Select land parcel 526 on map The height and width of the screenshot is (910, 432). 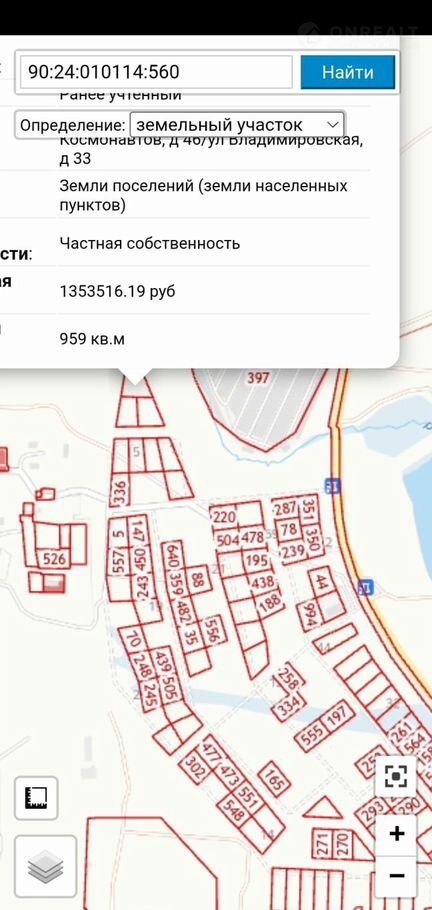click(x=56, y=558)
